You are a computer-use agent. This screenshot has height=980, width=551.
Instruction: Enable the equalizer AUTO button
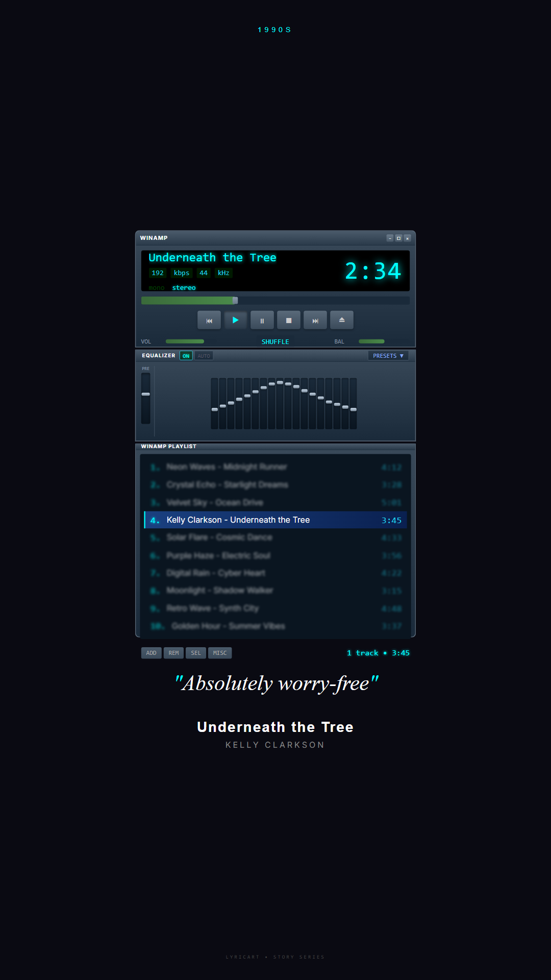[x=204, y=356]
